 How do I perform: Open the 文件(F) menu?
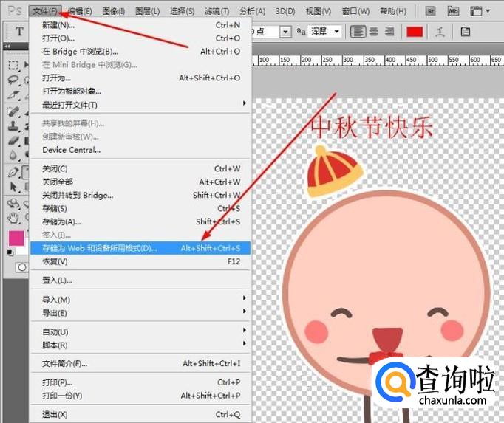tap(45, 11)
